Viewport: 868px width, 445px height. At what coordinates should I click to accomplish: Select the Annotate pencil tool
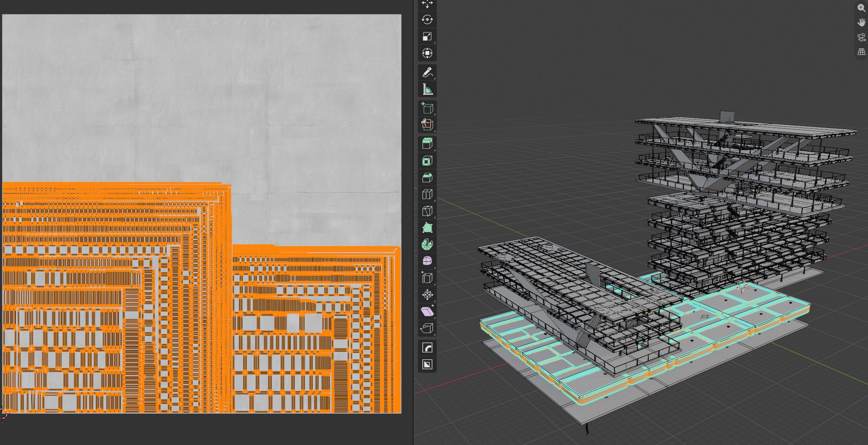(x=427, y=72)
